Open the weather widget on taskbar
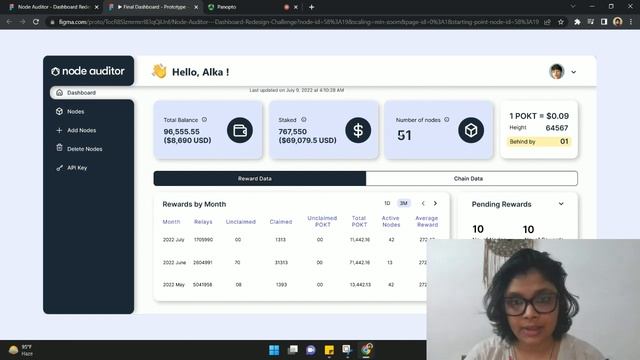640x360 pixels. point(20,350)
